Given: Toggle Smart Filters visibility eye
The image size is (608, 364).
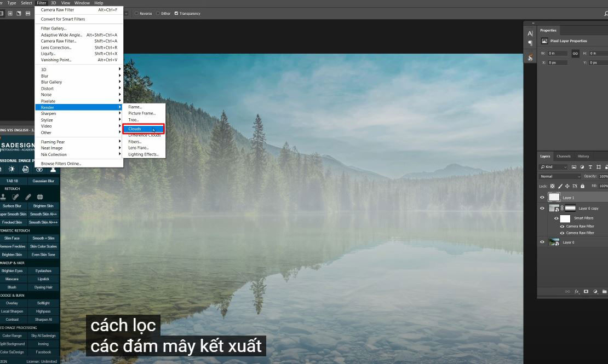Looking at the screenshot, I should [557, 218].
